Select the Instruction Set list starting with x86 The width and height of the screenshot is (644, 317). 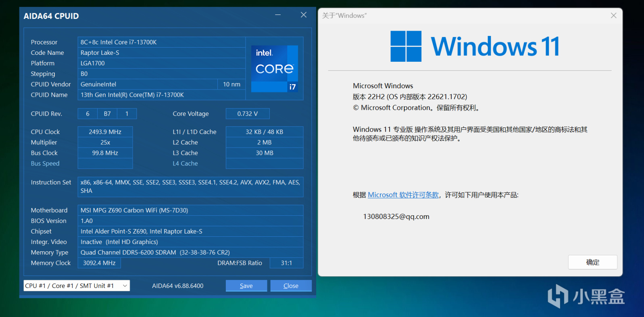point(190,187)
